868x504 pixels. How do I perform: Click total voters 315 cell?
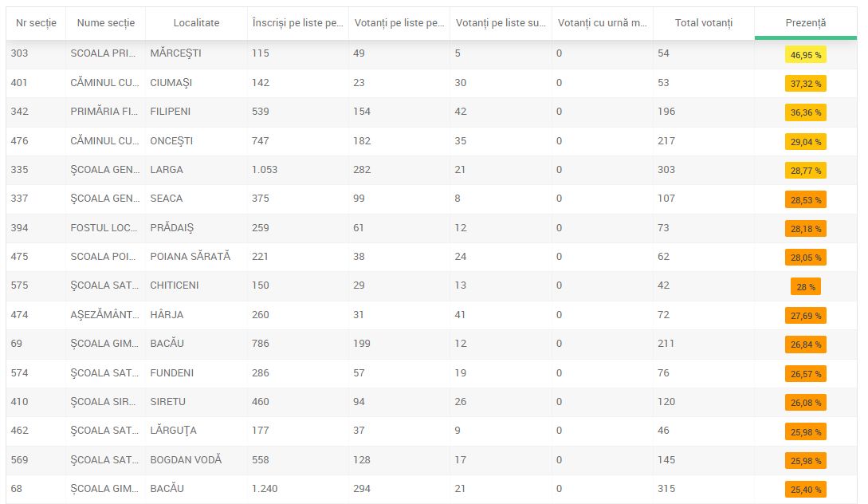(666, 489)
